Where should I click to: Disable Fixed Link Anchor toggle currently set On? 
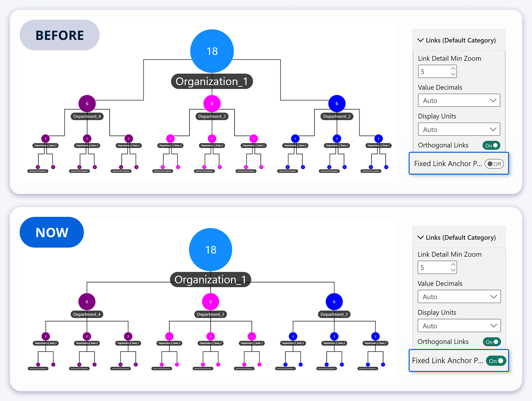tap(496, 361)
